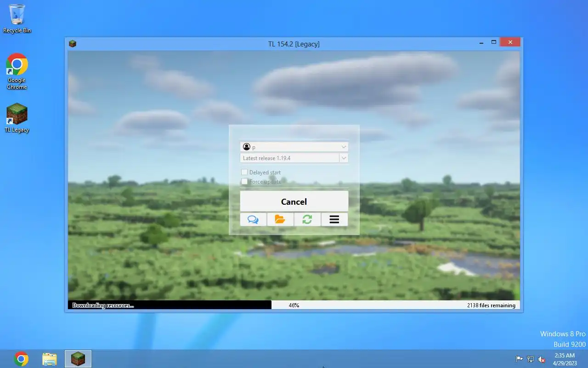
Task: Select Google Chrome desktop shortcut
Action: click(x=17, y=72)
